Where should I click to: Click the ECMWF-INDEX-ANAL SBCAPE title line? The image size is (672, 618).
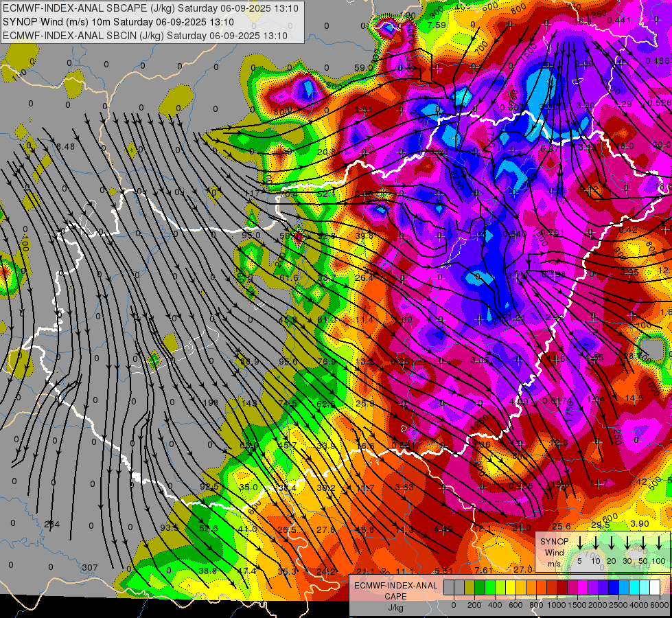click(150, 8)
